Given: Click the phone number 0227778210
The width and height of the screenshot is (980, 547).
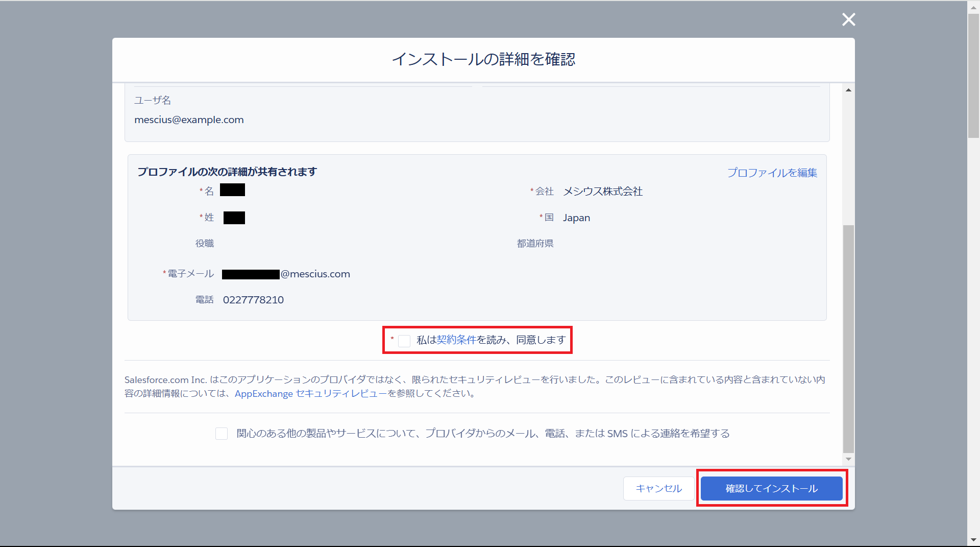Looking at the screenshot, I should [253, 300].
